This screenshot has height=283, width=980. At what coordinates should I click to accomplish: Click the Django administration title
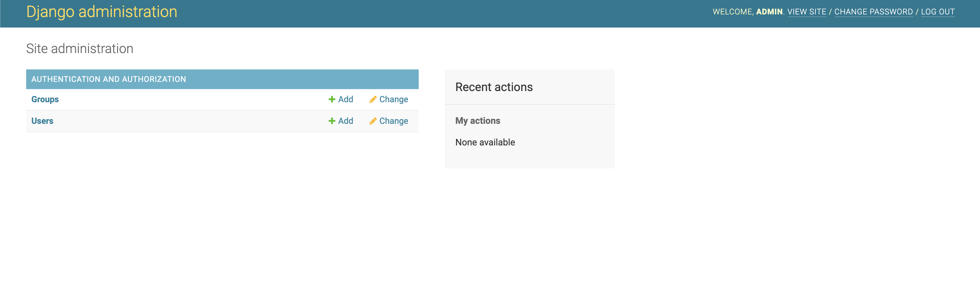pos(102,12)
